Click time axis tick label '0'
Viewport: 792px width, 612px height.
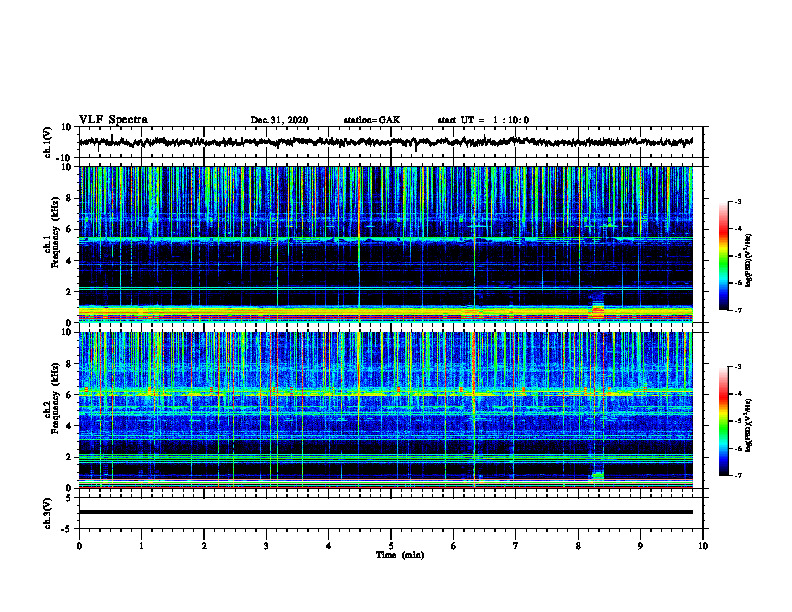point(79,546)
